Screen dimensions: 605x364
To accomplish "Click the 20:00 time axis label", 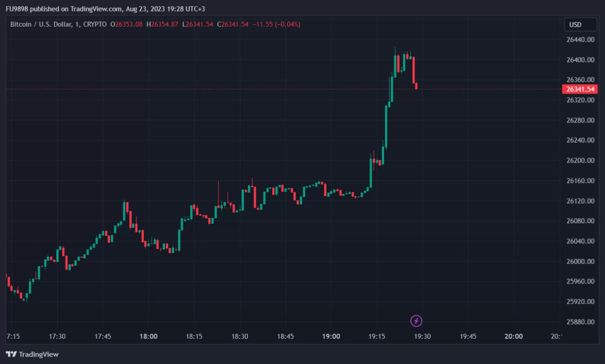I will [513, 336].
